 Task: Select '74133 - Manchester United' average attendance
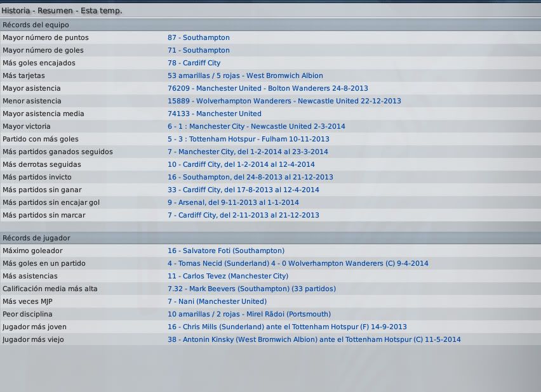(x=214, y=114)
